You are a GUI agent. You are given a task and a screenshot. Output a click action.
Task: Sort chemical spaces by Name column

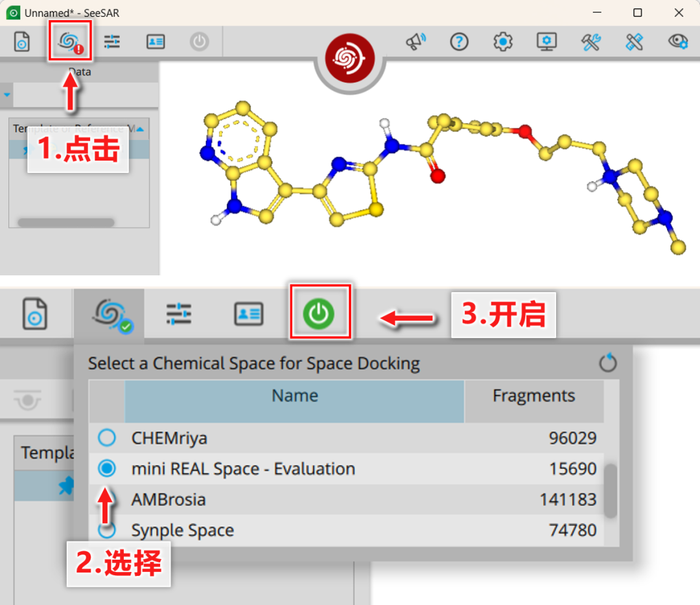[295, 401]
